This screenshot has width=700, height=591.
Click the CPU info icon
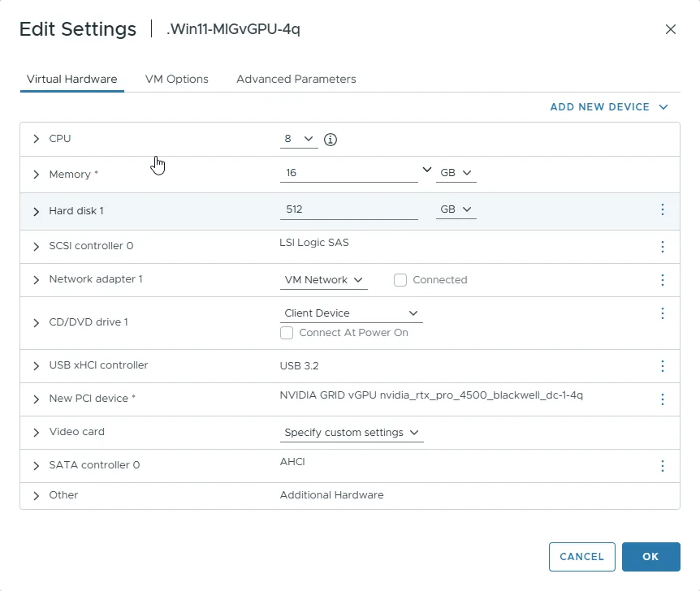click(330, 139)
